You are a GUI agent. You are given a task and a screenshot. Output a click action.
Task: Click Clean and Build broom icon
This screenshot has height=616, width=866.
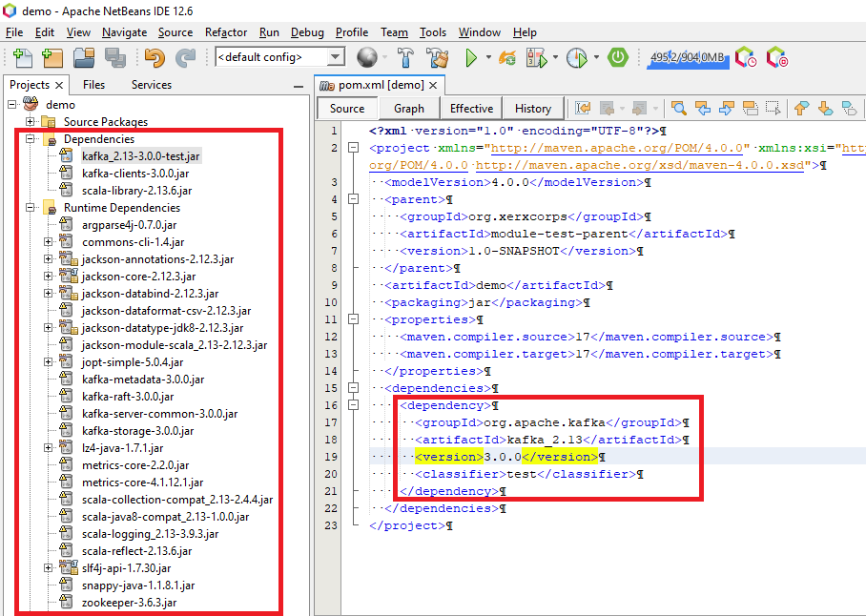(438, 57)
